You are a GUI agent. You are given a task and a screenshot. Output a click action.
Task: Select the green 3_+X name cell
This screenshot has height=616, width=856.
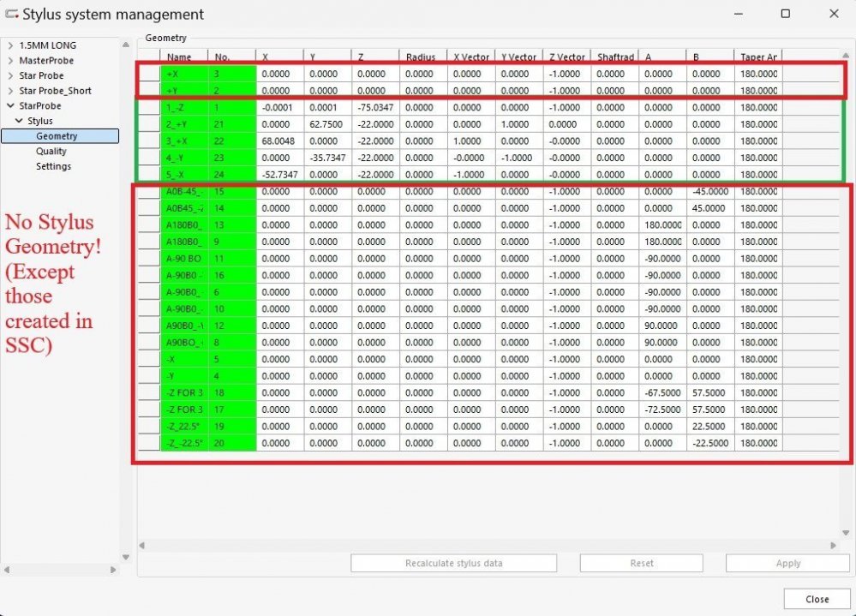point(184,141)
